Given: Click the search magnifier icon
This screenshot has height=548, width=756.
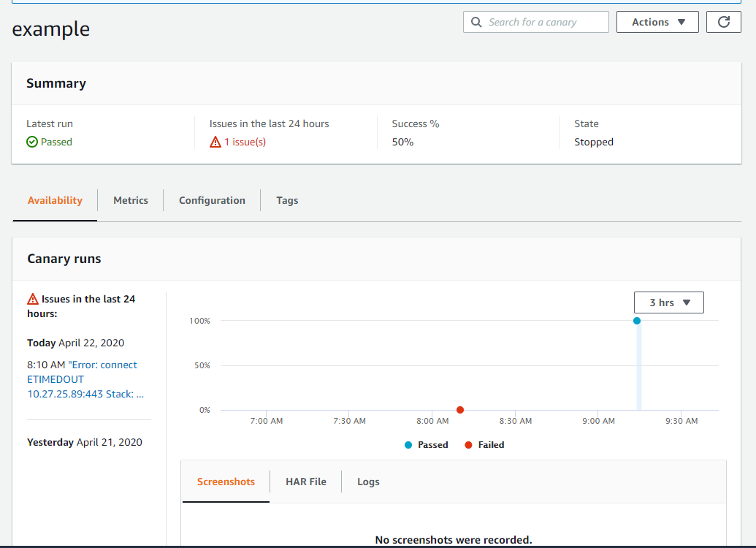Looking at the screenshot, I should [x=476, y=22].
